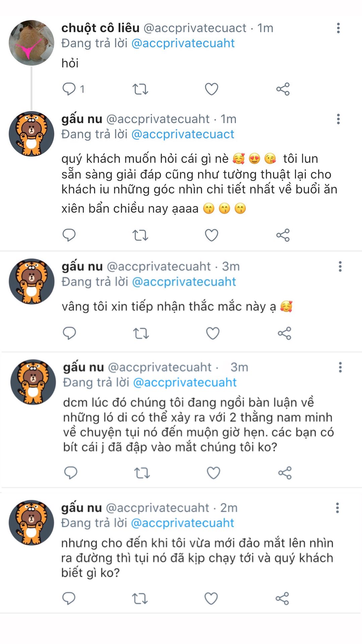
Task: Open the @accprivatecuact mention link
Action: (183, 134)
